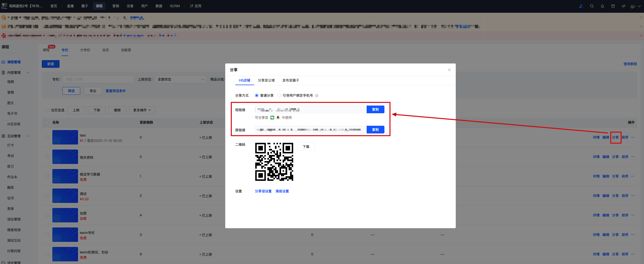Viewport: 644px width, 264px height.
Task: Copy the 原链接 original link
Action: [x=375, y=130]
